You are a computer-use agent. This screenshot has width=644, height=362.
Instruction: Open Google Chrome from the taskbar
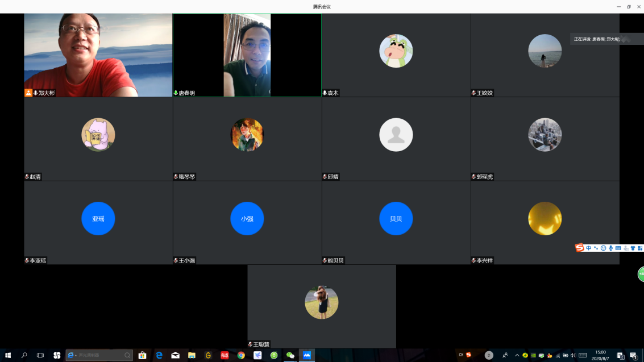[x=241, y=355]
